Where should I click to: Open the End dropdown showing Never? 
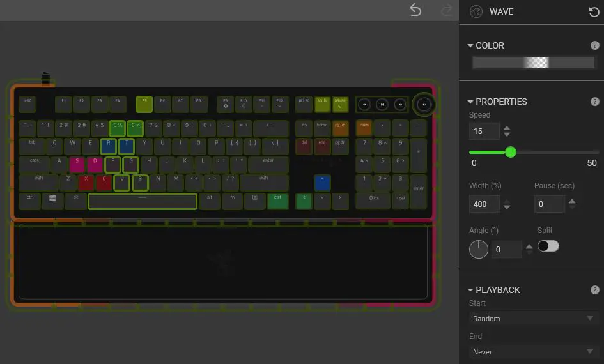(x=533, y=352)
